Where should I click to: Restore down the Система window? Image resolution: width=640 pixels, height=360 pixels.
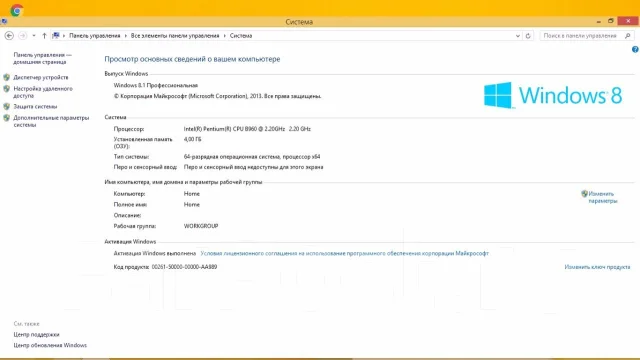tap(611, 21)
